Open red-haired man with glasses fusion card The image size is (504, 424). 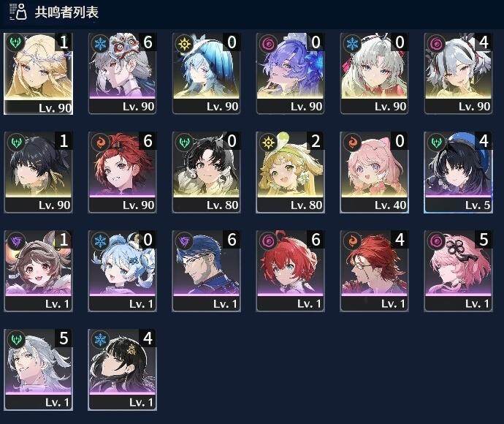(x=374, y=271)
